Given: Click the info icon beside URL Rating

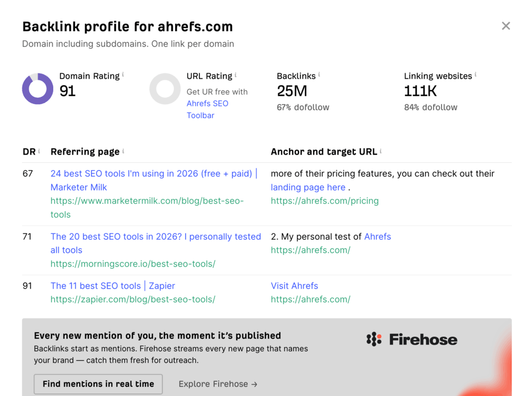Looking at the screenshot, I should point(236,75).
